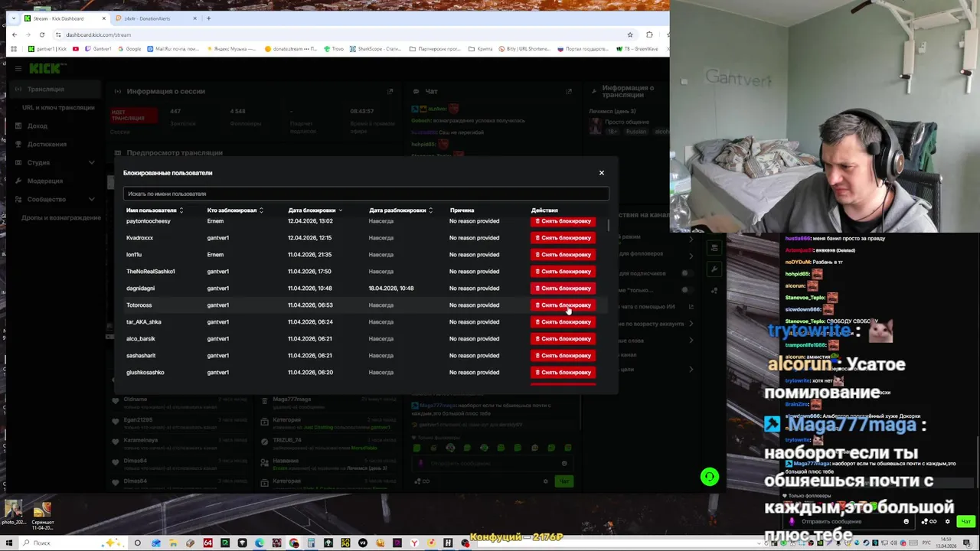
Task: Unblock user lon11u
Action: pyautogui.click(x=563, y=255)
